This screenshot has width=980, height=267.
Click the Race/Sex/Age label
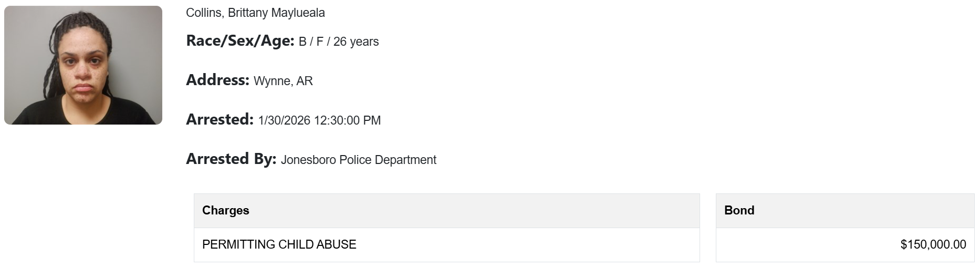[x=240, y=40]
